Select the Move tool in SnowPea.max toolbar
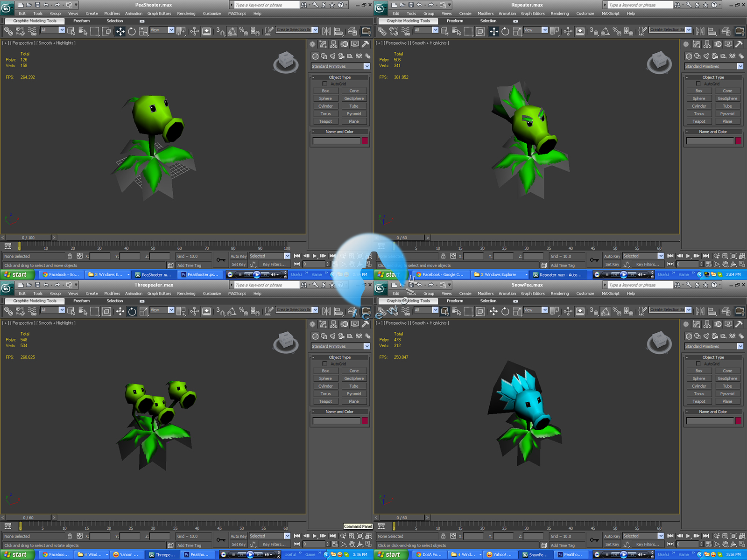This screenshot has width=747, height=560. tap(493, 311)
